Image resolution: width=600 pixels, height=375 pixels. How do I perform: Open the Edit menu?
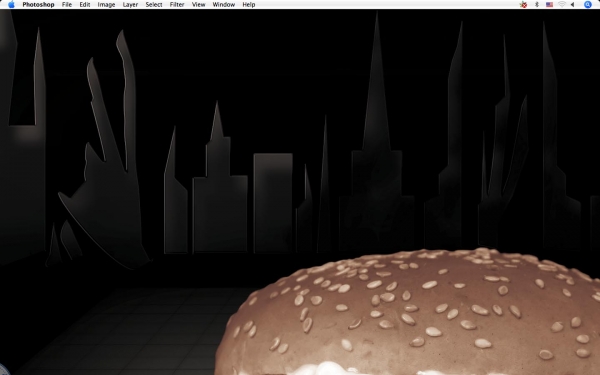[x=85, y=5]
